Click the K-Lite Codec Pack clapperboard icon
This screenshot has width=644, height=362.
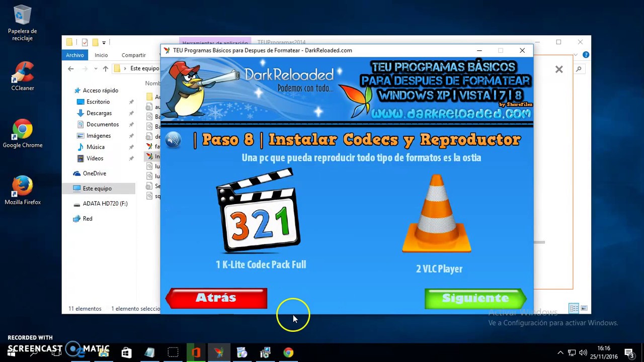click(259, 211)
